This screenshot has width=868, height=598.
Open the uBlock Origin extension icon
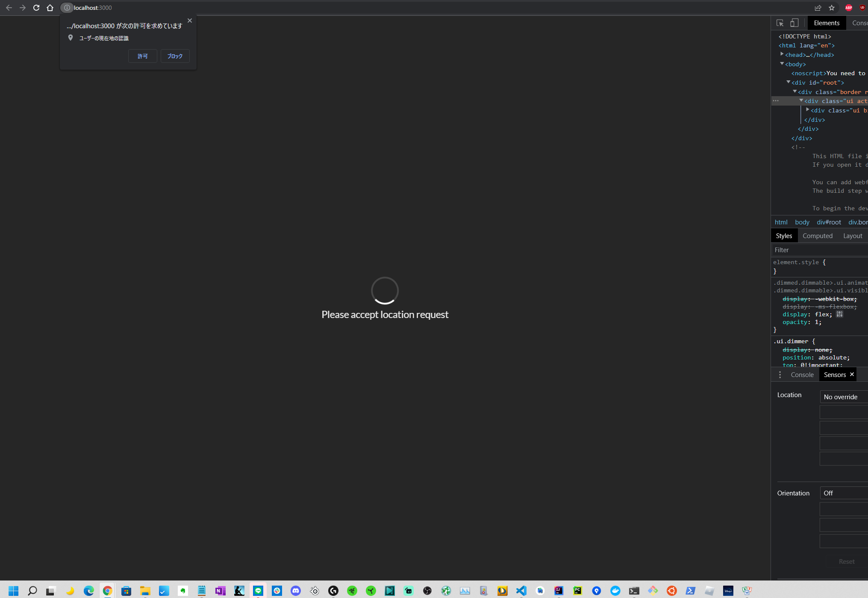point(862,8)
